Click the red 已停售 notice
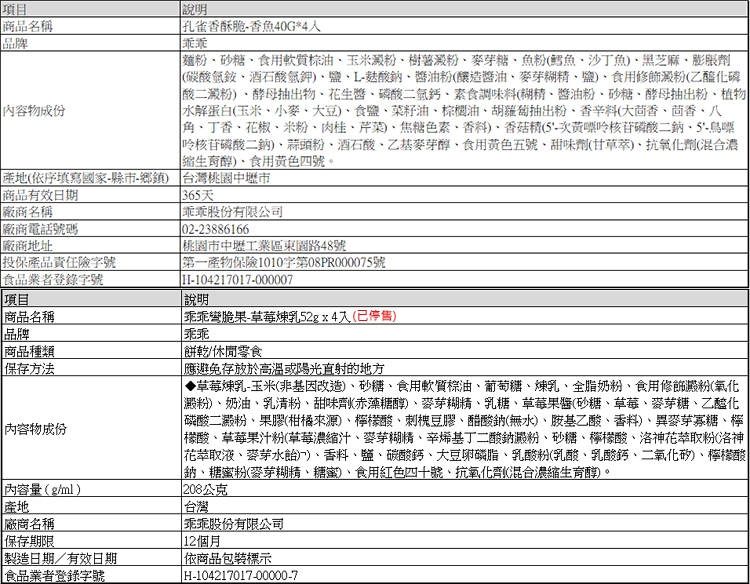Screen dimensions: 750x584 click(x=375, y=316)
